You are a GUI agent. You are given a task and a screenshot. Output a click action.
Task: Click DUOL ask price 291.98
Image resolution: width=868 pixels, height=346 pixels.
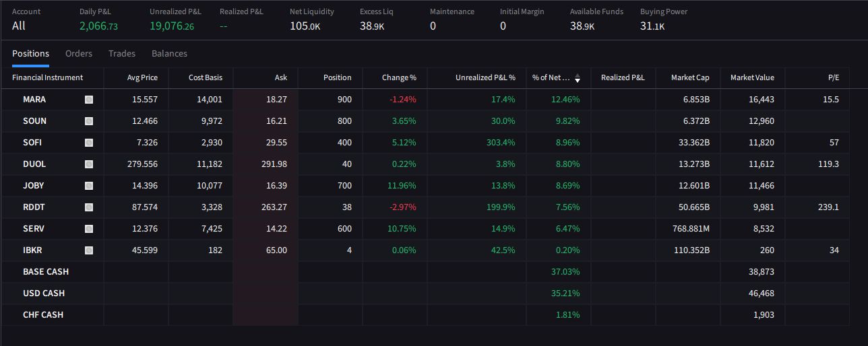point(274,164)
